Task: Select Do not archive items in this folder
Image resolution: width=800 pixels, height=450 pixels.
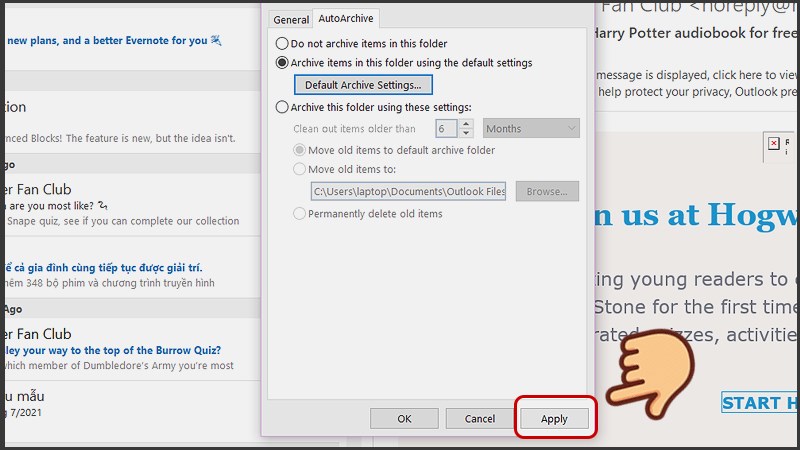Action: [x=361, y=43]
